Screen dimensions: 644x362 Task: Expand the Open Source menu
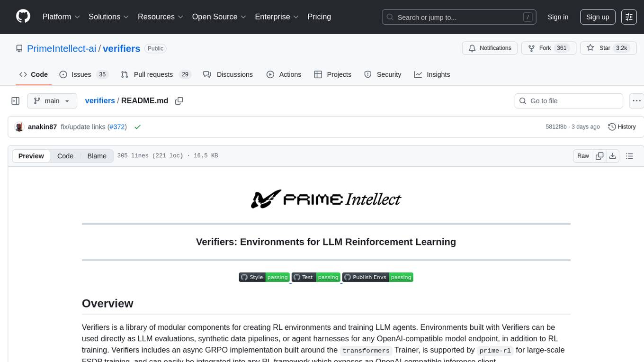(219, 17)
